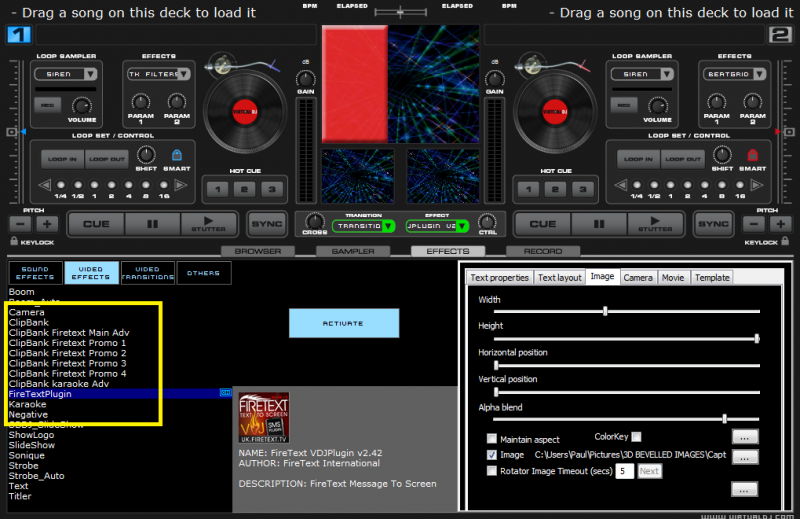
Task: Toggle right deck Keylock padlock
Action: click(785, 241)
